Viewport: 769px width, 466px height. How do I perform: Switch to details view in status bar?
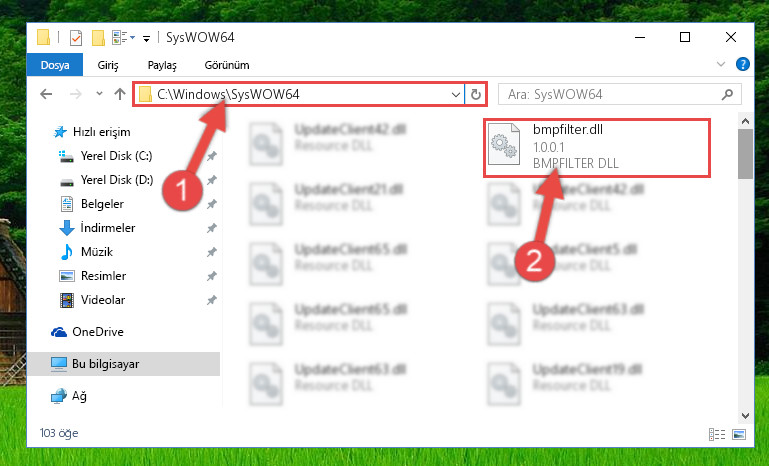717,434
